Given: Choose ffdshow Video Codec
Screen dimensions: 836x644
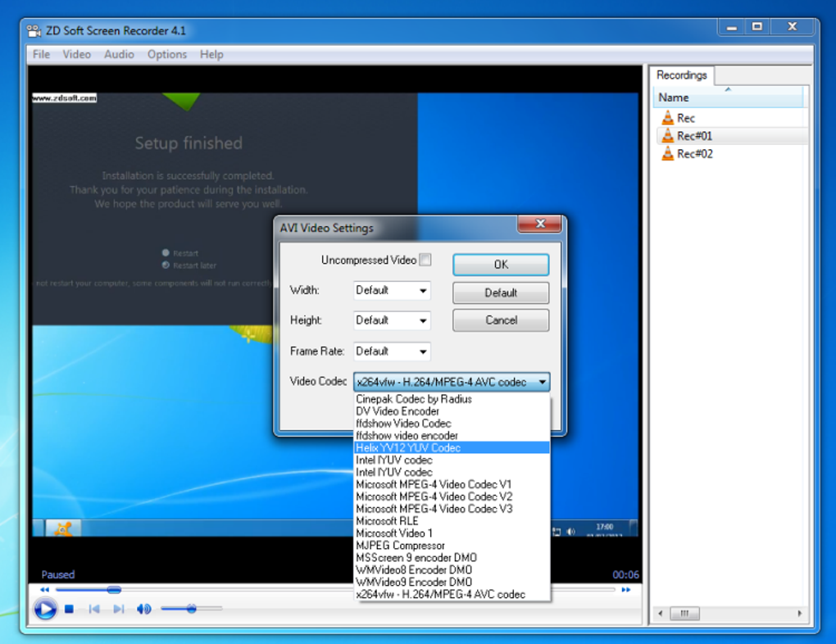Looking at the screenshot, I should [x=452, y=424].
